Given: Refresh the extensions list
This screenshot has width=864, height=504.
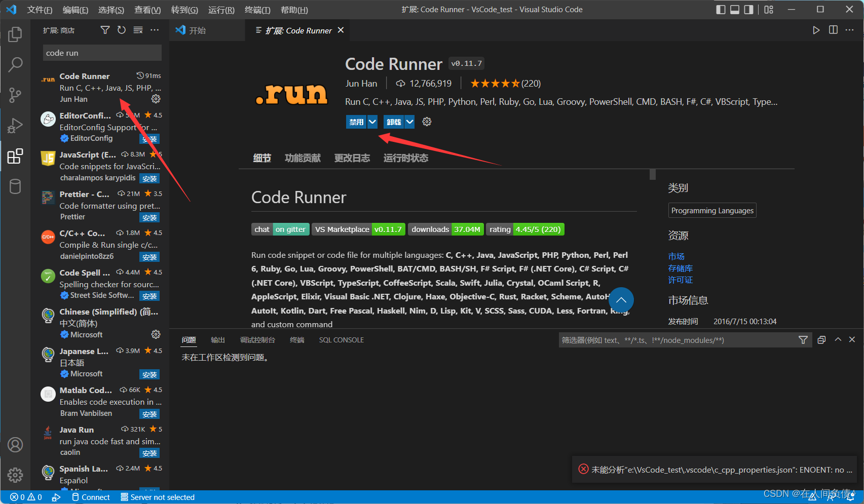Looking at the screenshot, I should tap(122, 30).
